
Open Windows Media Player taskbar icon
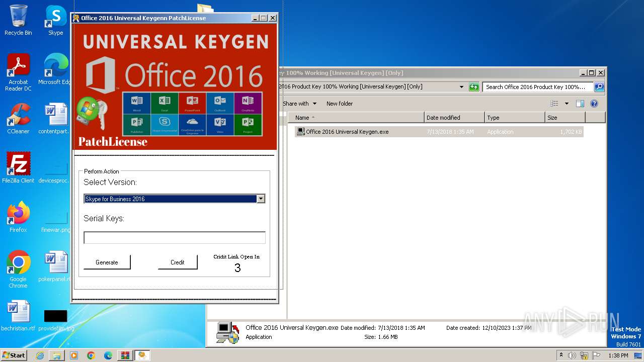pos(74,355)
